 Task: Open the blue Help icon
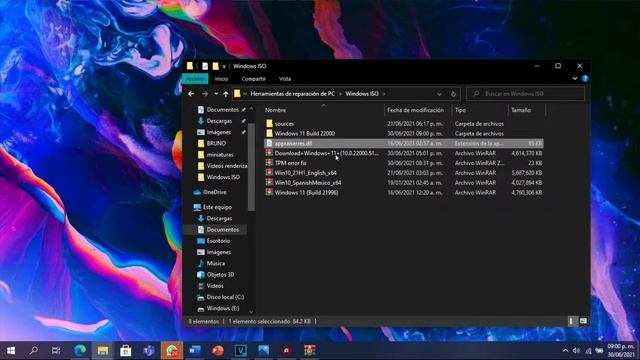(585, 78)
